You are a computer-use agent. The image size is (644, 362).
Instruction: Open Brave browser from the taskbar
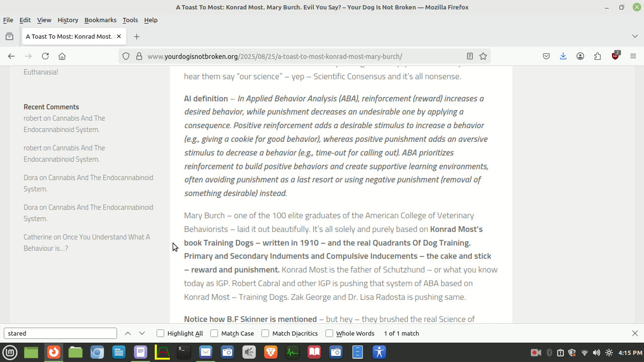pos(271,352)
